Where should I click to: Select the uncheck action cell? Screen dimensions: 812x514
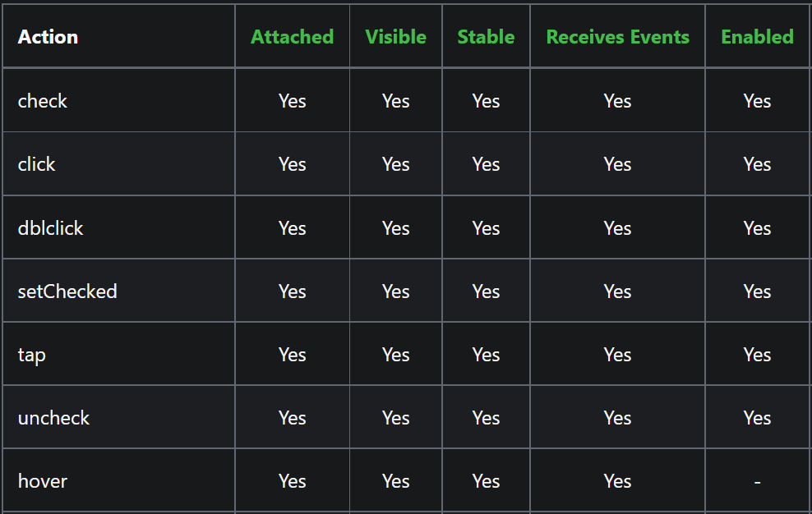53,418
